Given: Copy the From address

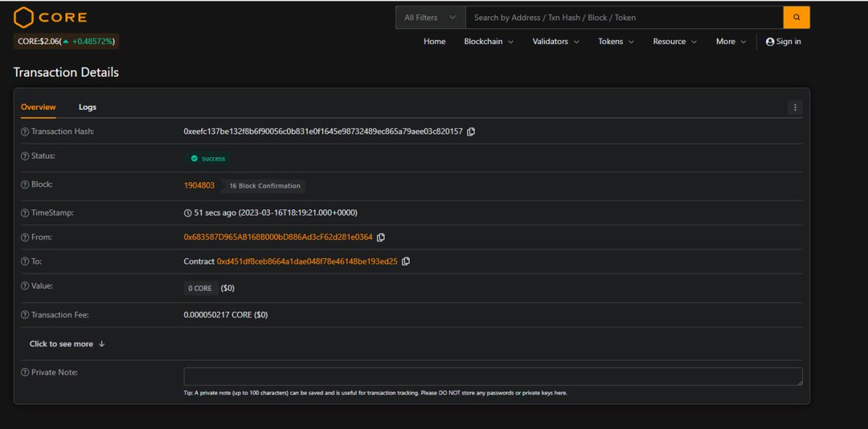Looking at the screenshot, I should coord(381,237).
